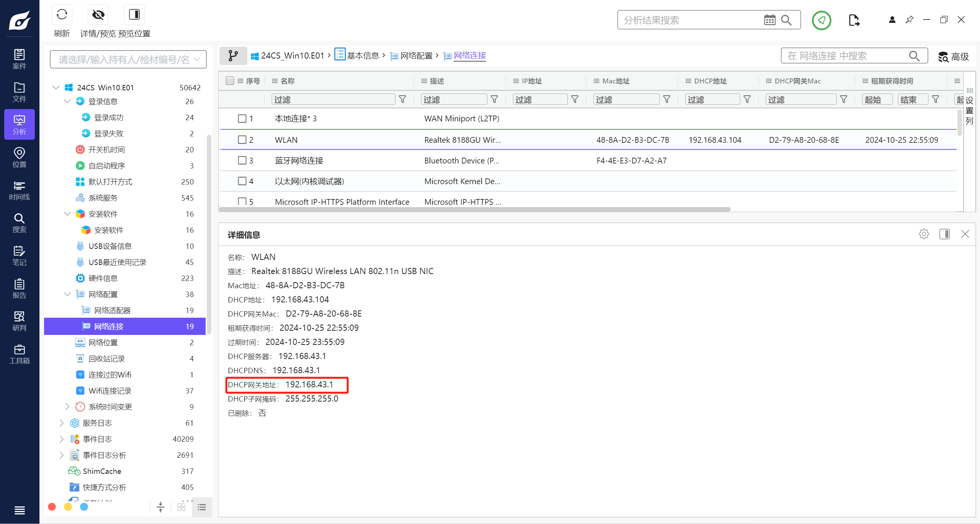This screenshot has width=980, height=524.
Task: Check the box for Microsoft IP-HTTPS row
Action: click(242, 201)
